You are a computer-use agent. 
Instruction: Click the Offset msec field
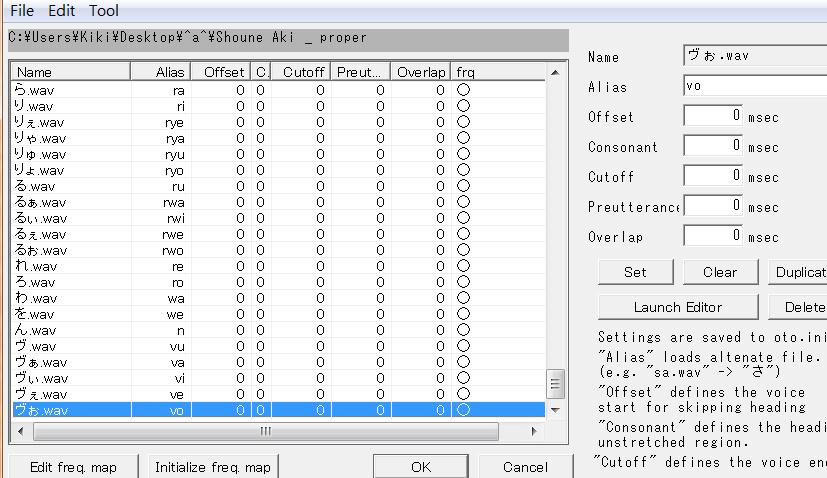[x=713, y=115]
